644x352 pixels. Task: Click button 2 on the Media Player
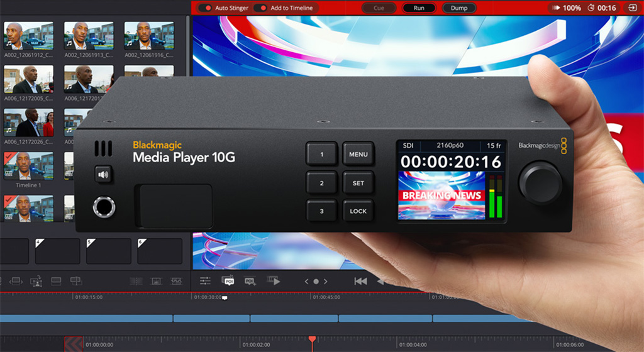point(321,183)
